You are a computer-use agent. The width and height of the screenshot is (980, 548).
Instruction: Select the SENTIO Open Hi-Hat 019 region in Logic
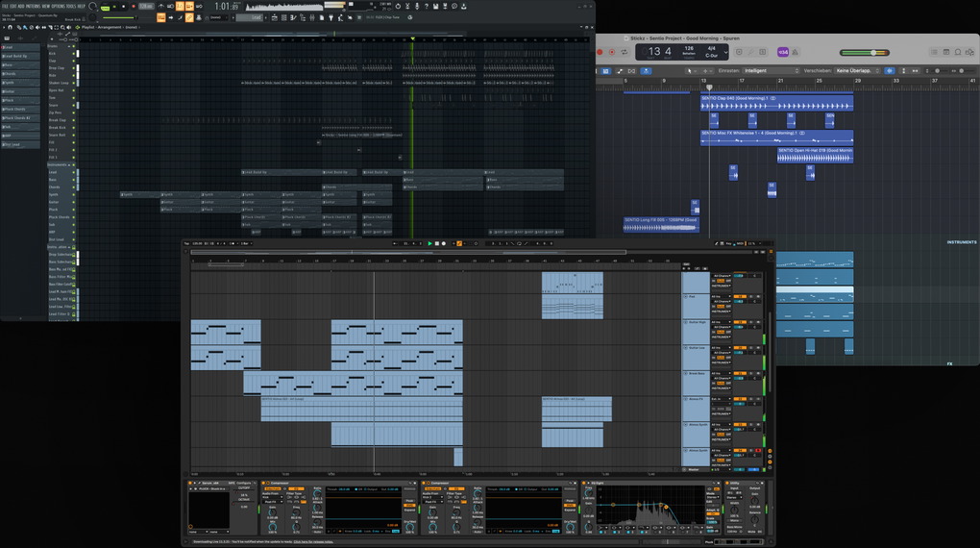tap(815, 155)
